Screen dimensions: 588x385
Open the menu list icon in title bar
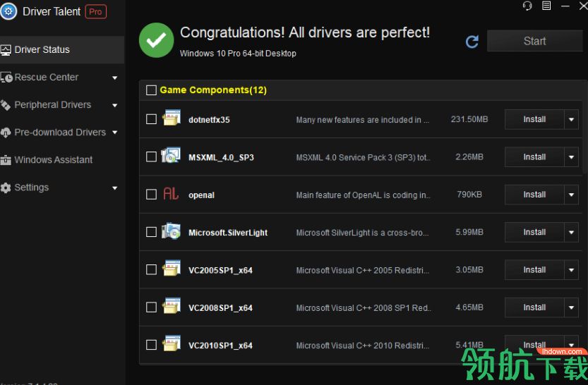pos(546,6)
